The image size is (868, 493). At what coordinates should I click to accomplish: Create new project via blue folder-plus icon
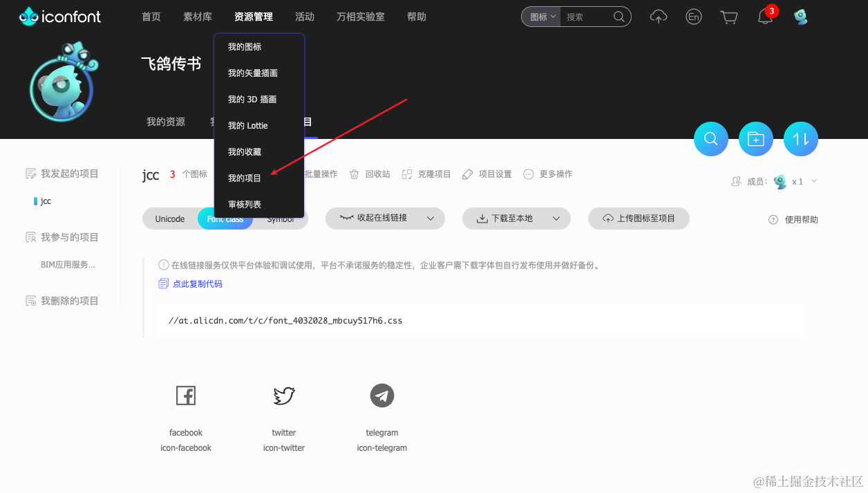pyautogui.click(x=755, y=138)
